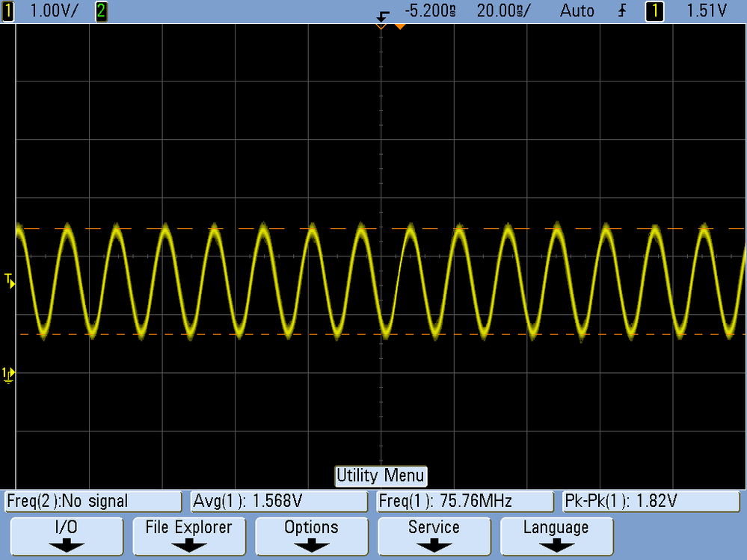747x560 pixels.
Task: Open the Options softkey menu
Action: click(312, 536)
